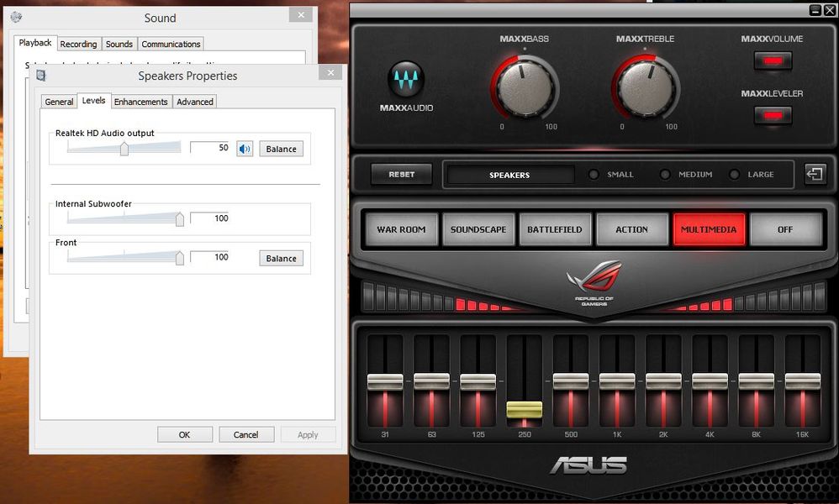Open the Recording tab in Sound dialog
The image size is (839, 504).
78,44
